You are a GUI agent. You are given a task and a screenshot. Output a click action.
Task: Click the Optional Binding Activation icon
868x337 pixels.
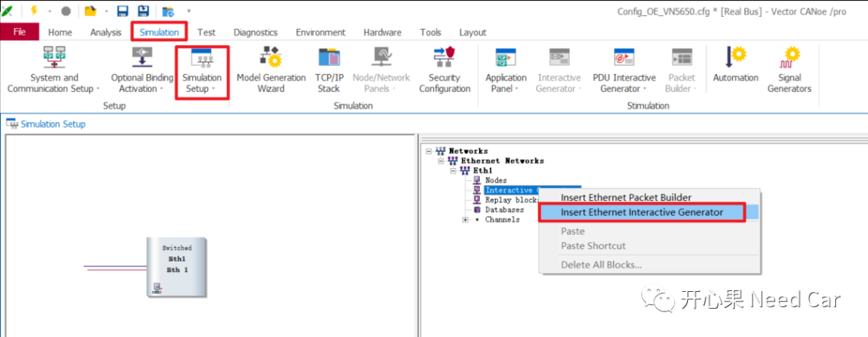(142, 58)
